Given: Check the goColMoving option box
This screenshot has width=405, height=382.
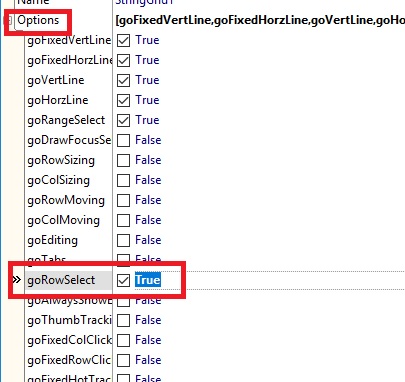Looking at the screenshot, I should pos(123,221).
